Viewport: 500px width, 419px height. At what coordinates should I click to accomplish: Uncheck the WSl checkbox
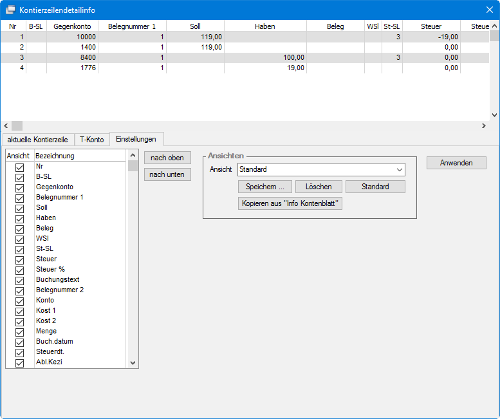[20, 239]
